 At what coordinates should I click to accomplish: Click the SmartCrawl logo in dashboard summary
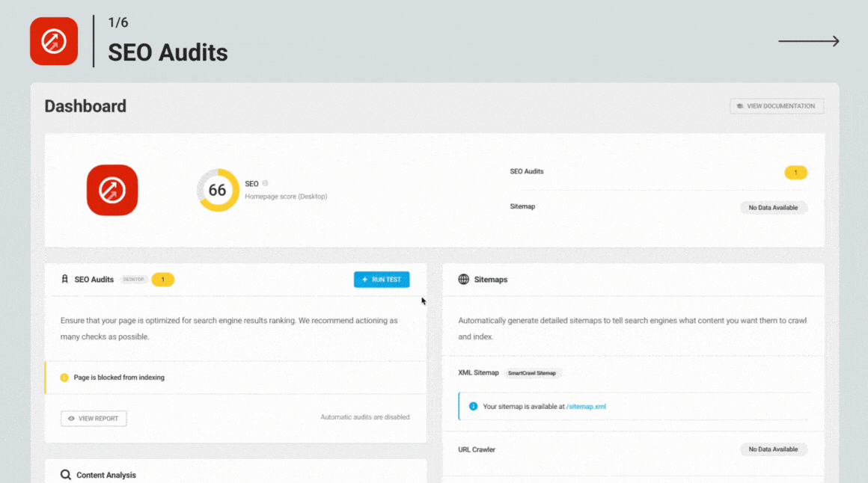[x=112, y=191]
